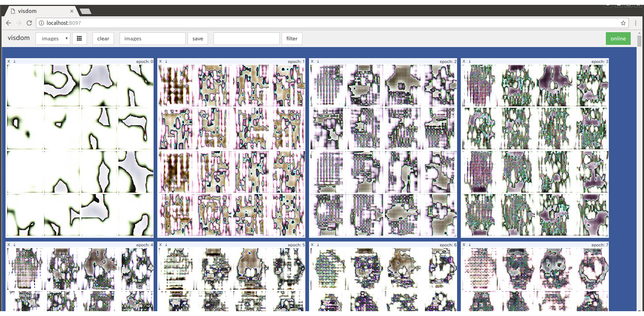Focus the empty filter text field

(x=246, y=39)
